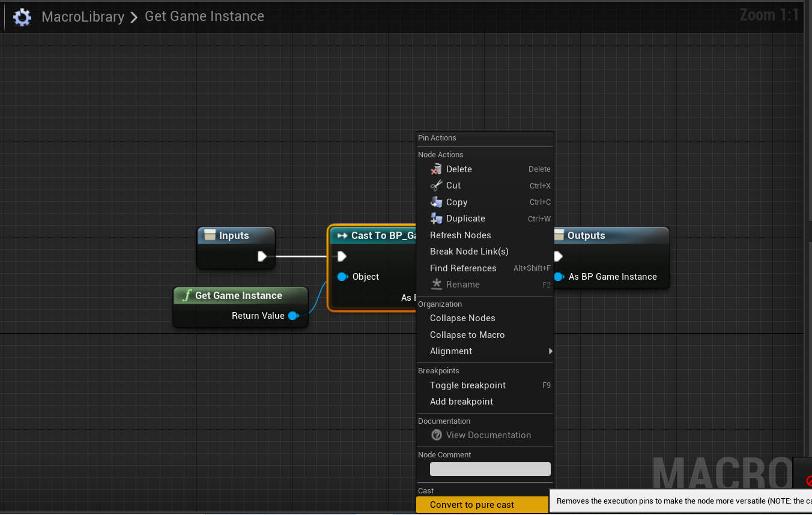The width and height of the screenshot is (812, 515).
Task: Click the Rename icon in menu
Action: (x=437, y=285)
